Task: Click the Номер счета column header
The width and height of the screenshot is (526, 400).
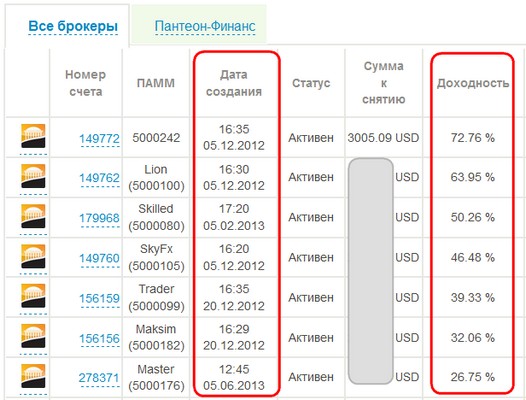Action: pos(86,83)
